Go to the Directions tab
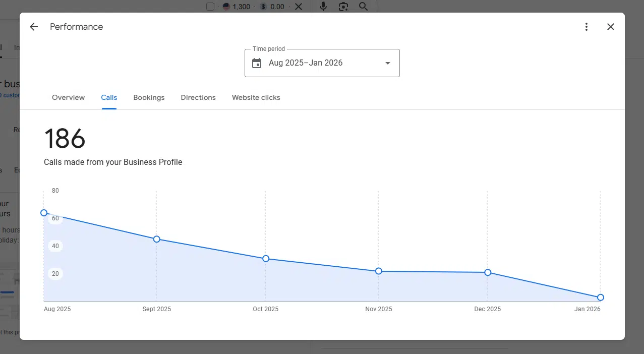Screen dimensions: 644x354 (x=198, y=97)
